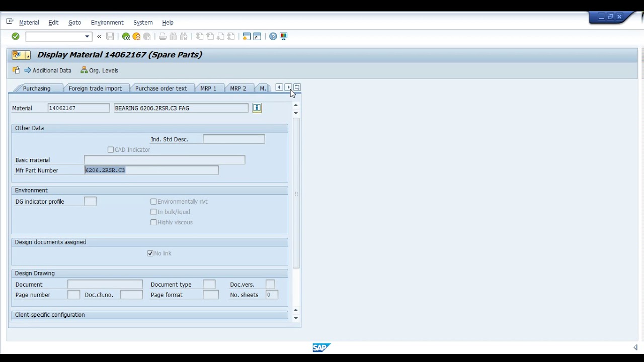Image resolution: width=644 pixels, height=362 pixels.
Task: Click the Last Page icon
Action: pos(231,36)
